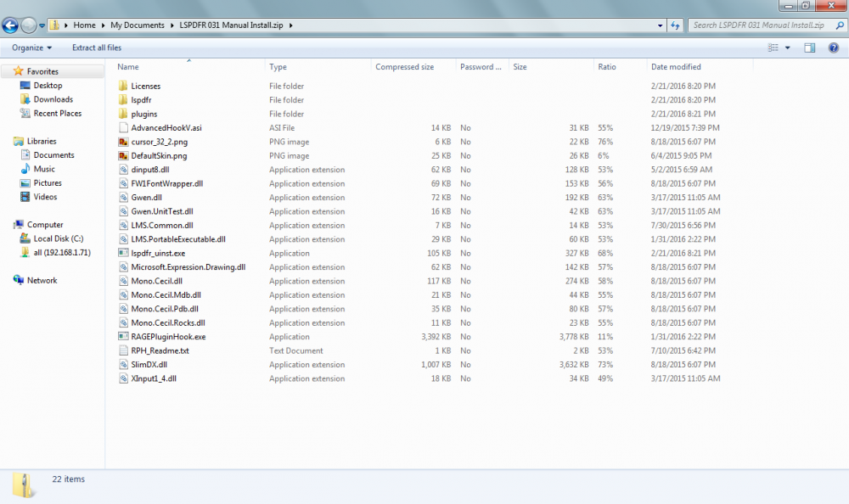This screenshot has height=504, width=849.
Task: Open the Organize menu
Action: (32, 48)
